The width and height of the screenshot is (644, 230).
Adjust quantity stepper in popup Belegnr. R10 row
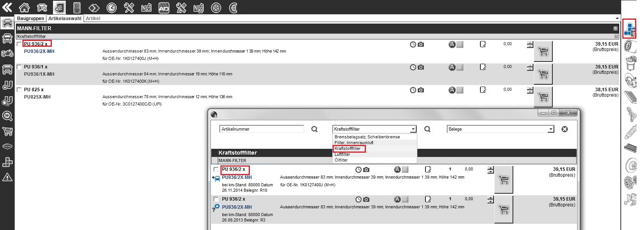tap(490, 170)
